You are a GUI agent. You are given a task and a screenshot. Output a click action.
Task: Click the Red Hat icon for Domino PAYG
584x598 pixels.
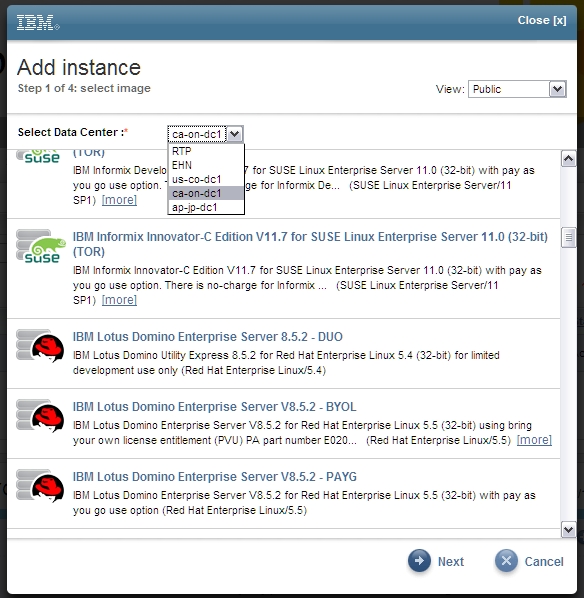(x=40, y=485)
